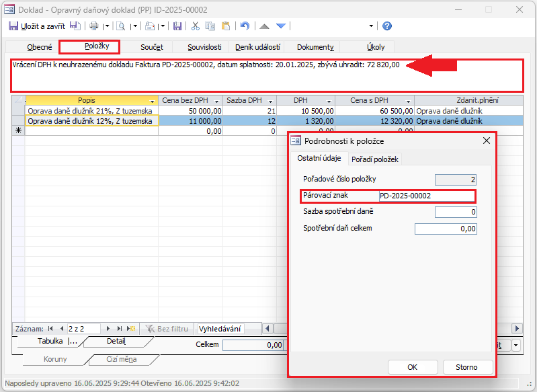
Task: Click the undo arrow icon
Action: tap(245, 26)
